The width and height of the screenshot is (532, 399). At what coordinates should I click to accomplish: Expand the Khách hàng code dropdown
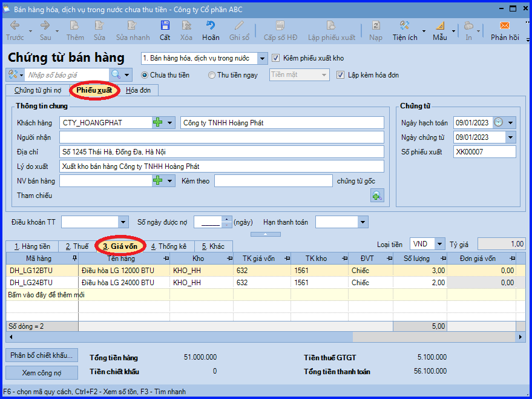tap(169, 122)
